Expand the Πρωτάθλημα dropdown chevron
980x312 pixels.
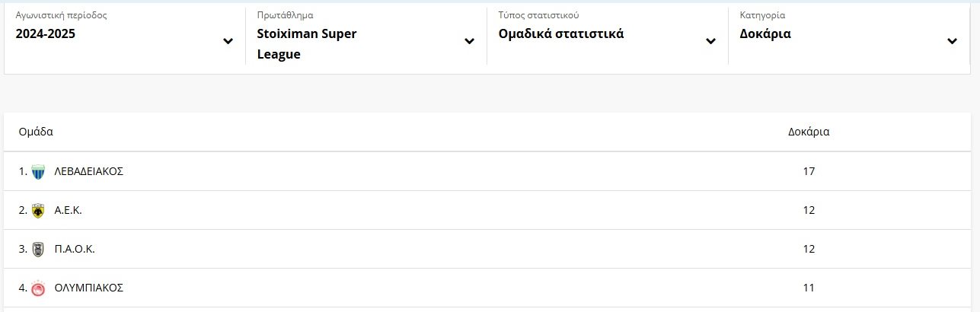click(x=469, y=41)
